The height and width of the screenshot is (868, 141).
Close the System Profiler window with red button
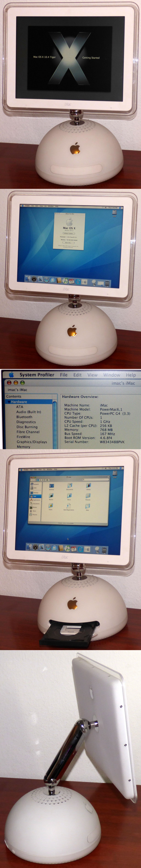(9, 383)
